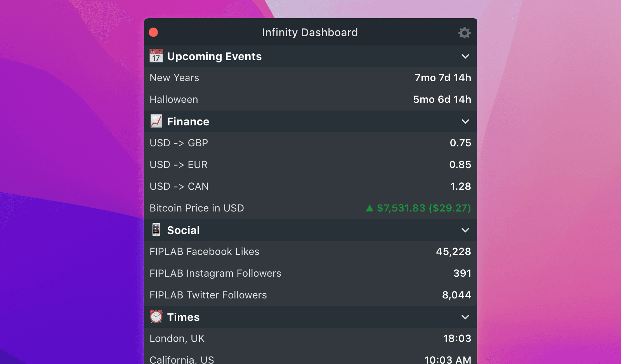The height and width of the screenshot is (364, 621).
Task: Open settings via the gear icon
Action: [x=464, y=33]
